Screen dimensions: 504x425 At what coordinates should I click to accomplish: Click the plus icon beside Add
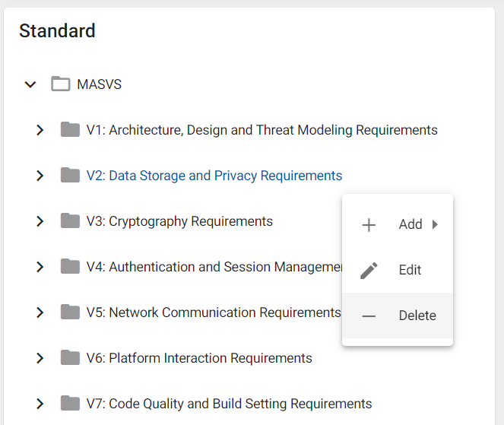(369, 225)
